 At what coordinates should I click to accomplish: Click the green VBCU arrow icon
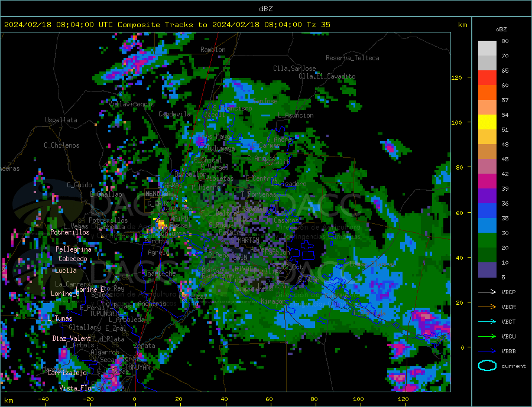click(487, 336)
